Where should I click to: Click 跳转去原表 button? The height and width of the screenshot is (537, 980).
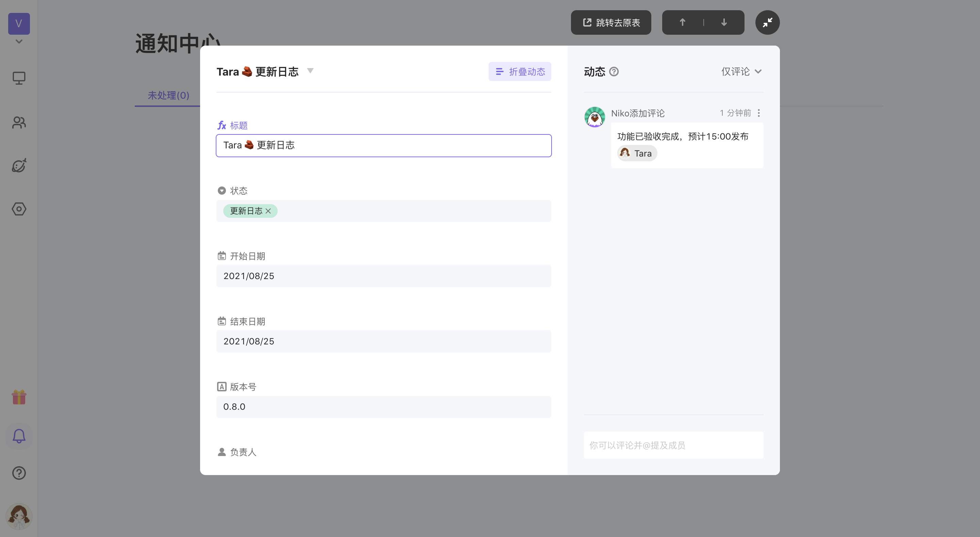[611, 22]
